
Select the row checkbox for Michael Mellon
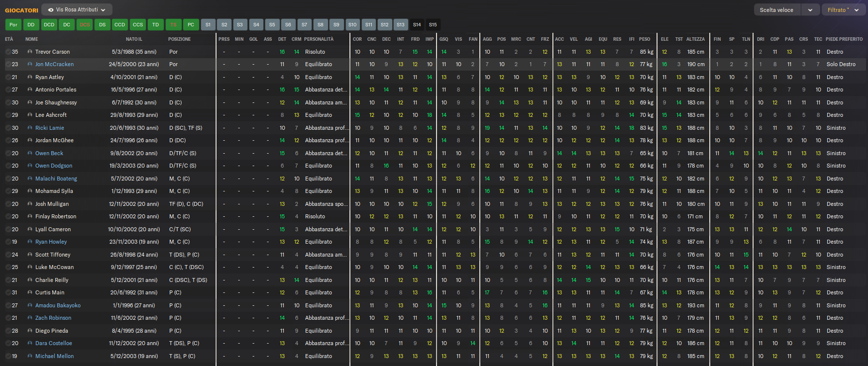click(8, 357)
